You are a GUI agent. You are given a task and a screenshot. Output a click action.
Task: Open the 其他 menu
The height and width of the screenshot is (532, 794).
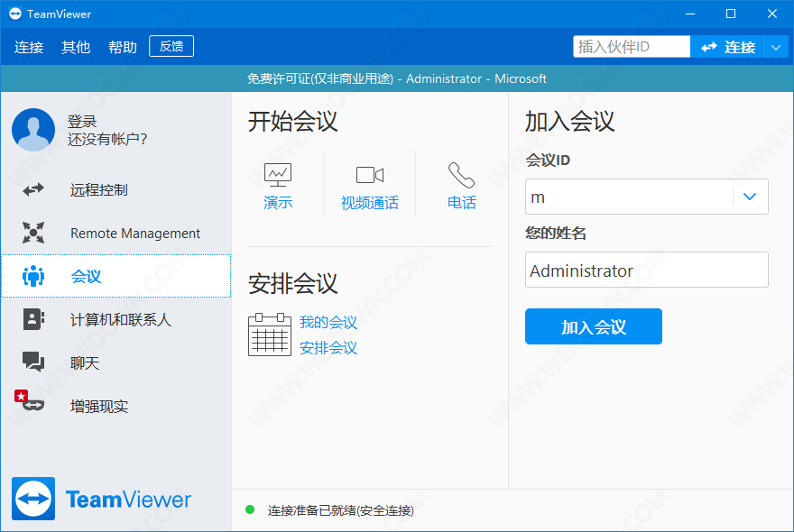[x=76, y=47]
